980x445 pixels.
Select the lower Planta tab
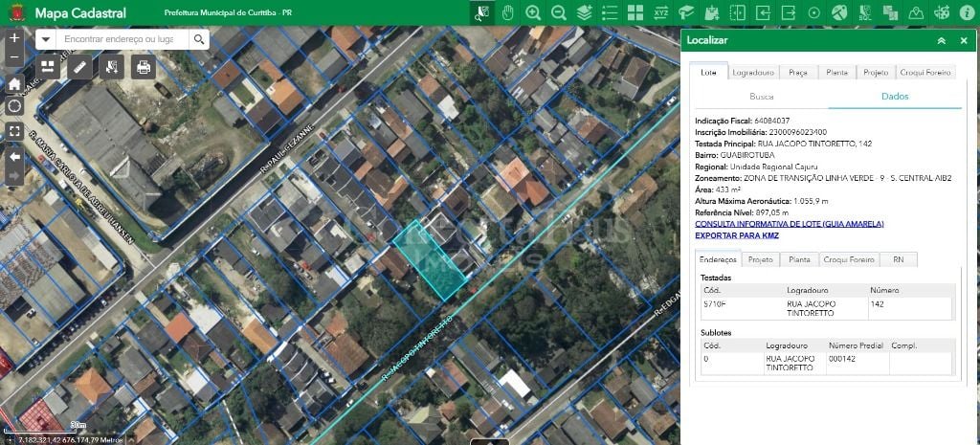tap(799, 259)
